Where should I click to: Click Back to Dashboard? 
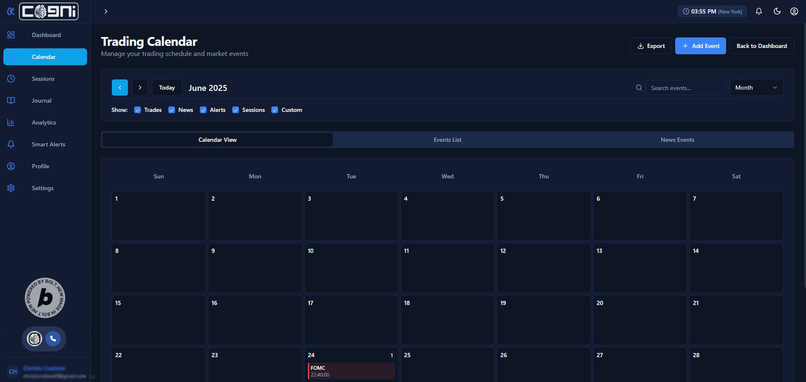point(761,46)
